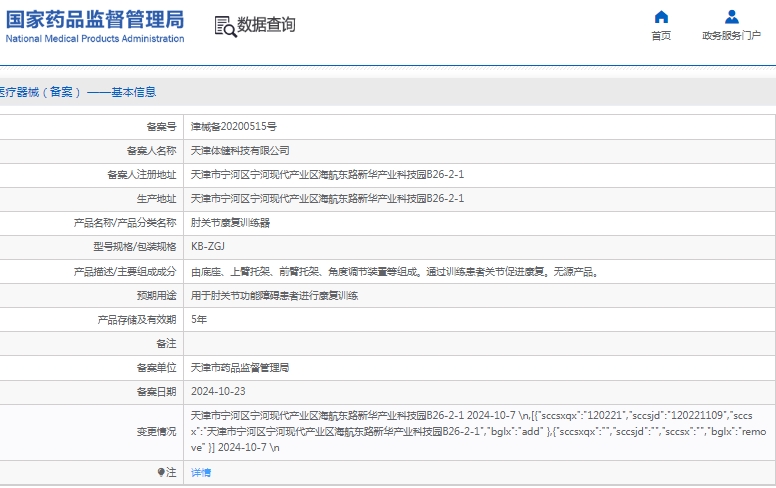Click the intended use text 用于肘关节功能障碍
This screenshot has width=776, height=488.
[275, 295]
